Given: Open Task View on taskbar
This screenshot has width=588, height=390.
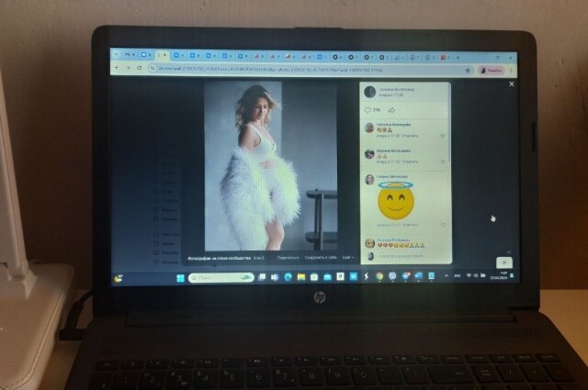Looking at the screenshot, I should click(x=262, y=277).
